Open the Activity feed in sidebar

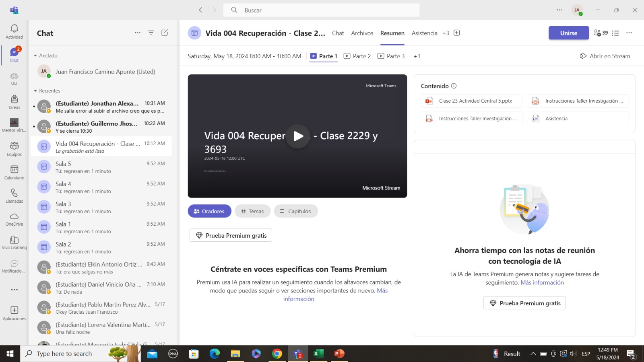coord(14,31)
